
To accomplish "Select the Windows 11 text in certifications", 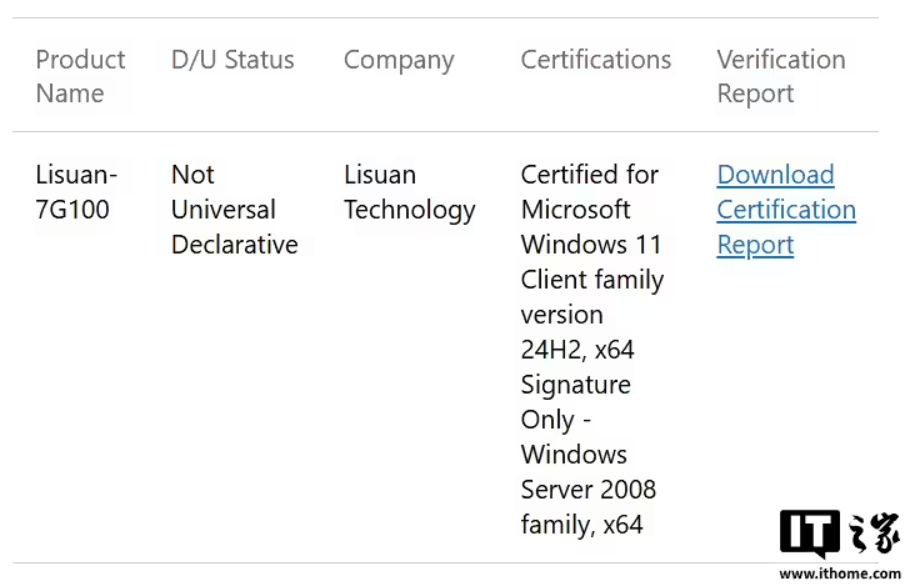I will coord(591,245).
